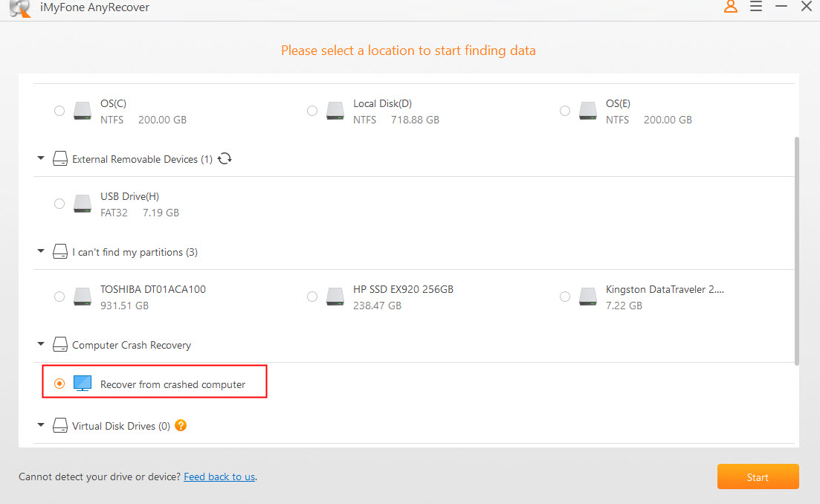Click the 'Recover from crashed computer' label
This screenshot has width=820, height=504.
click(172, 384)
